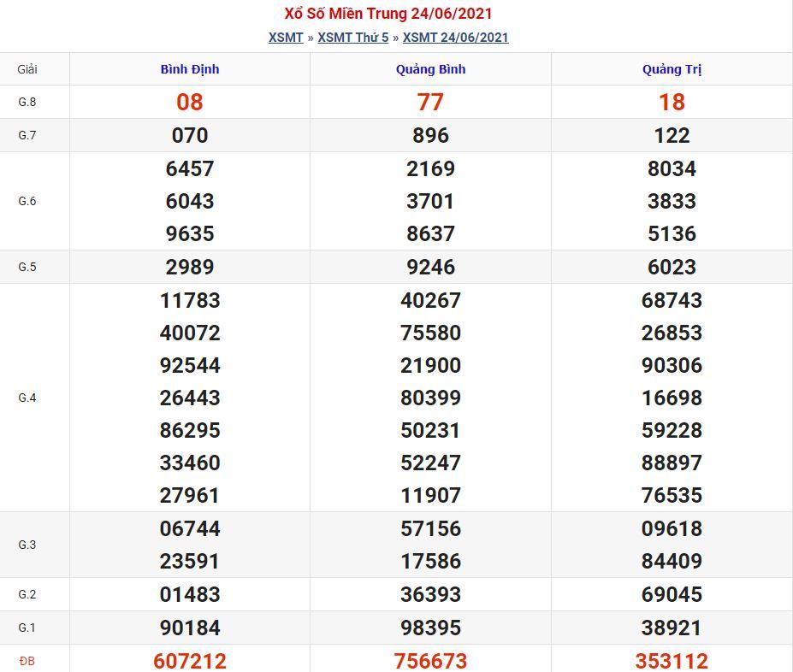Click the G.6 number 5136
793x672 pixels.
(672, 233)
